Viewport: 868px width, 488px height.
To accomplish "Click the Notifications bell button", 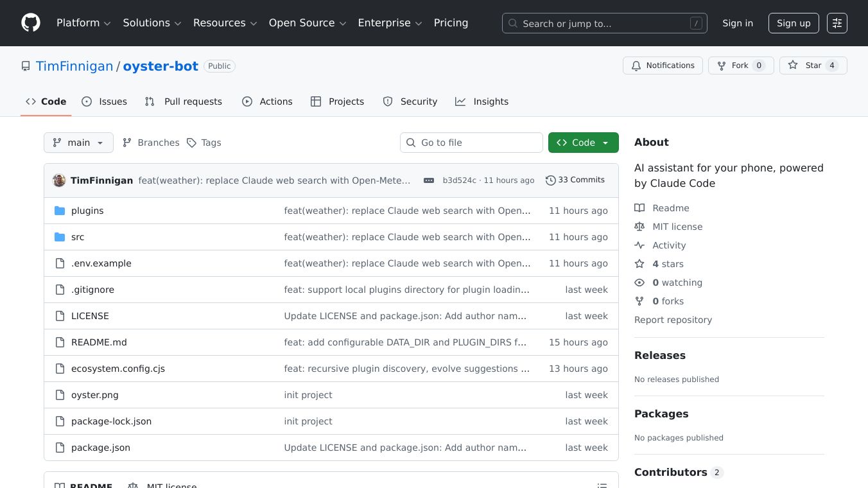I will pyautogui.click(x=663, y=65).
